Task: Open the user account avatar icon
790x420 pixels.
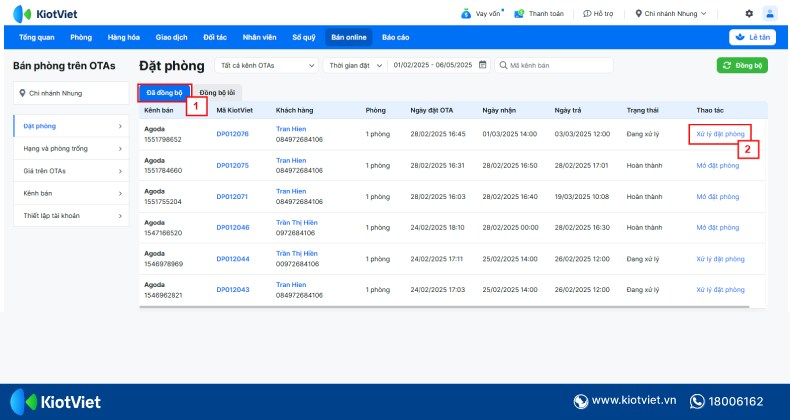Action: pyautogui.click(x=770, y=14)
